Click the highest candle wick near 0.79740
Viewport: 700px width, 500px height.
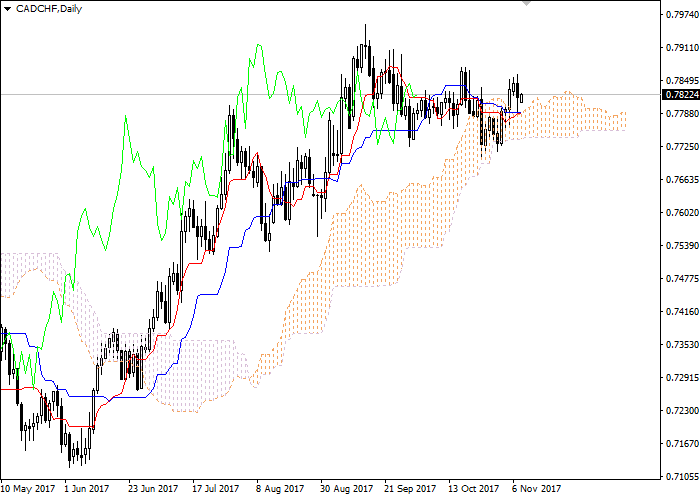(x=365, y=36)
